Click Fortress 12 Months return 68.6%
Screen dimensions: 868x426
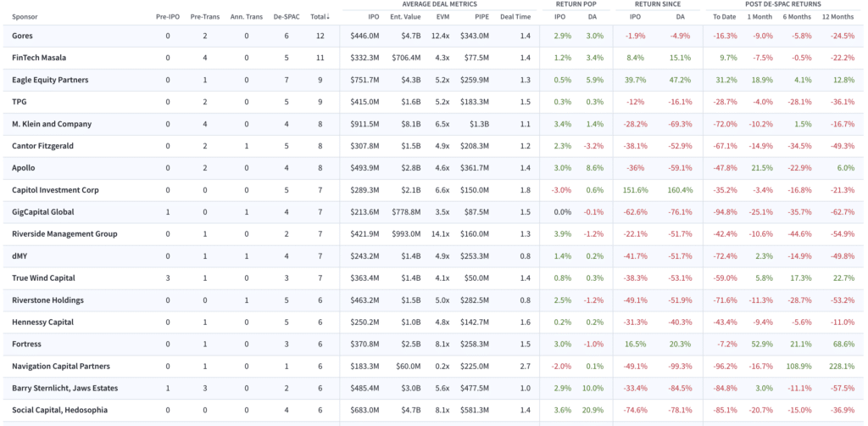coord(844,344)
